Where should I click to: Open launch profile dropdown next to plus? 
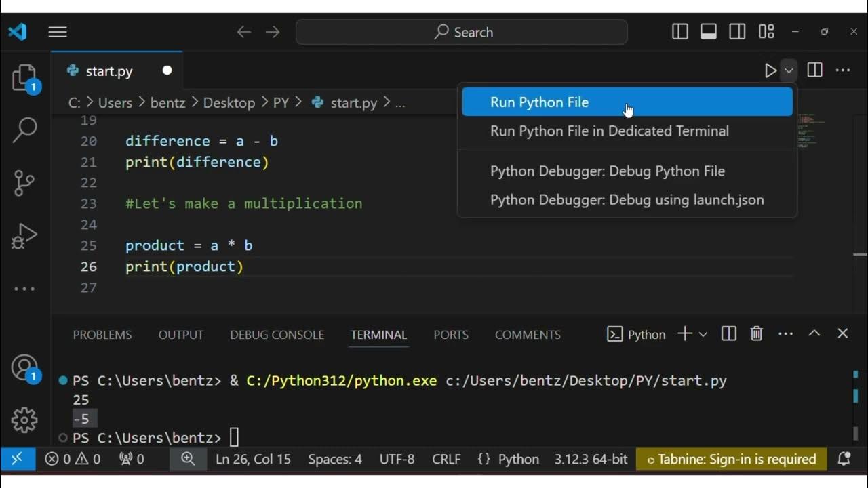[x=703, y=334]
